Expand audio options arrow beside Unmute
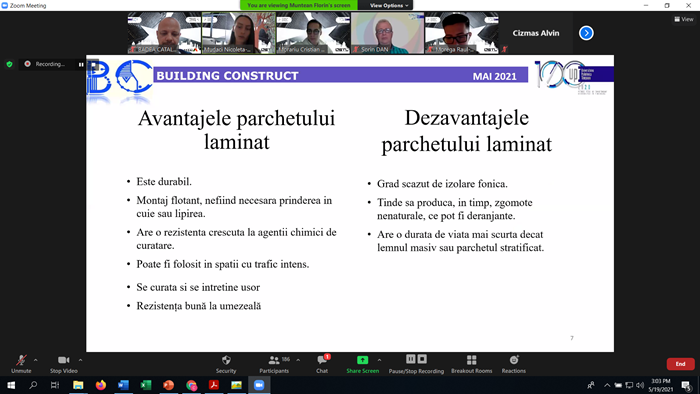The height and width of the screenshot is (394, 700). [x=36, y=360]
